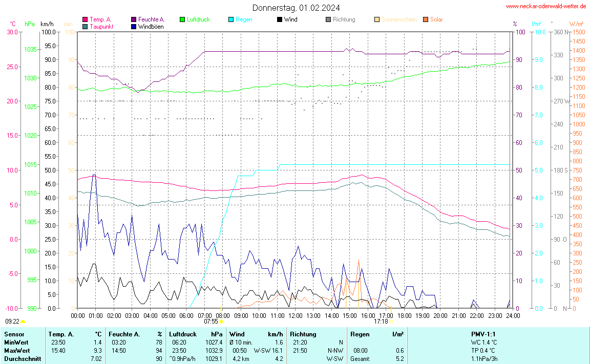590x364 pixels.
Task: Click the sunrise marker at 07:55
Action: click(221, 309)
